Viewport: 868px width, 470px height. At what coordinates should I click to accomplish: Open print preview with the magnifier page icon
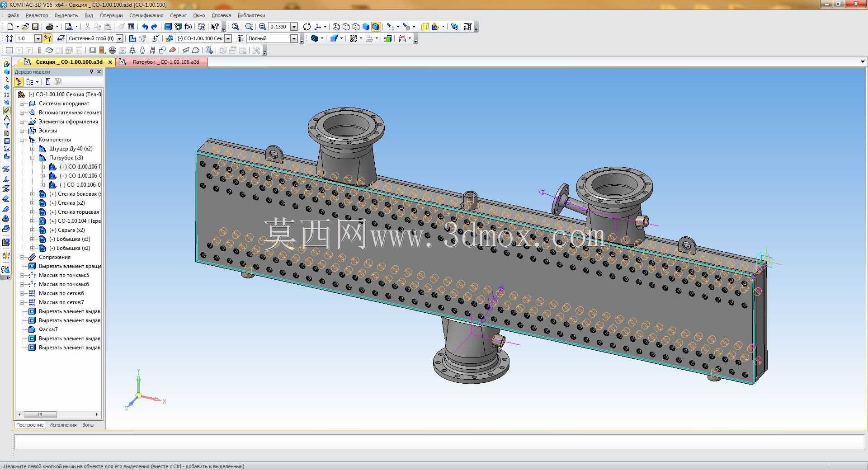click(69, 27)
